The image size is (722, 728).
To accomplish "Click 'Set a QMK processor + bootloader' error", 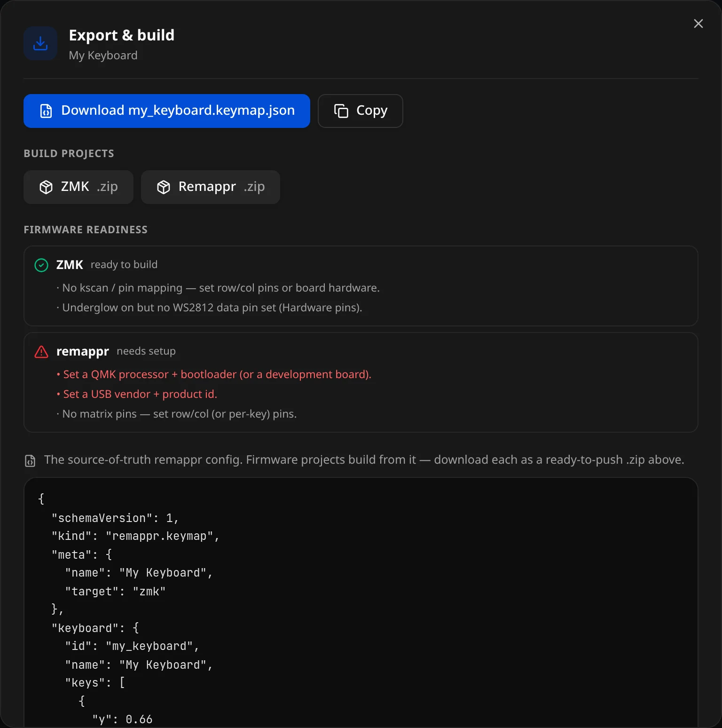I will point(214,374).
